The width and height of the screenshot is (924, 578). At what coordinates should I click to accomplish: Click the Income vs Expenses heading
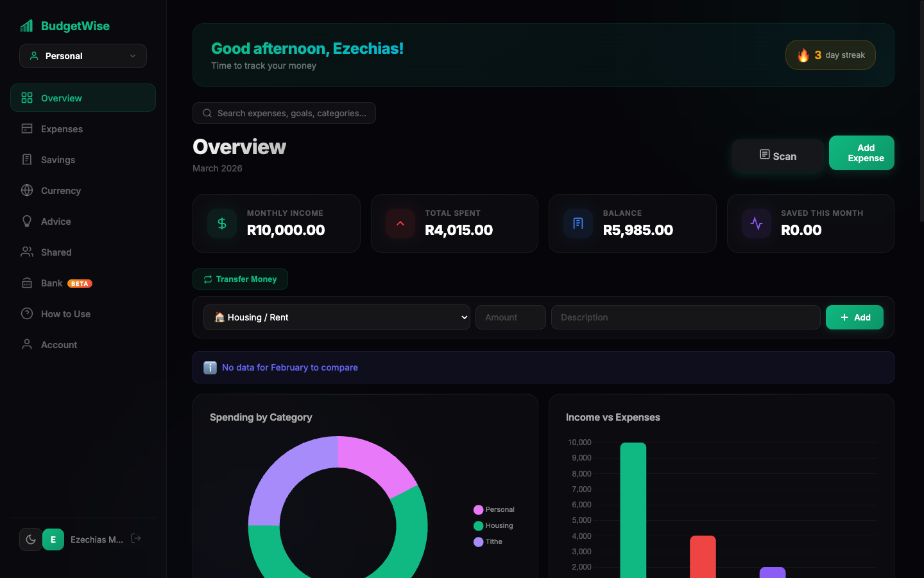[x=613, y=417]
